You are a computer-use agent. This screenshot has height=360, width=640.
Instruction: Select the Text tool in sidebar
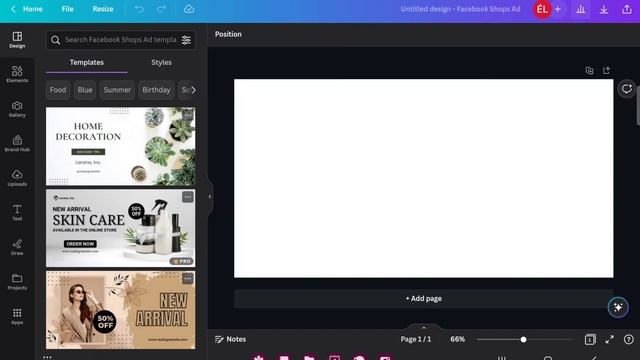point(17,212)
